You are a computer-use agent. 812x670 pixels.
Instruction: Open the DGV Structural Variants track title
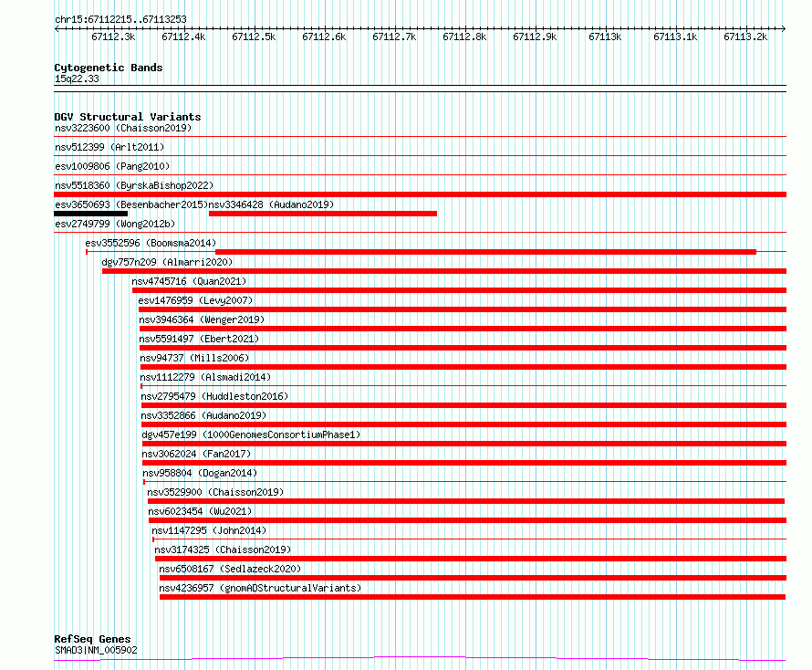(128, 117)
